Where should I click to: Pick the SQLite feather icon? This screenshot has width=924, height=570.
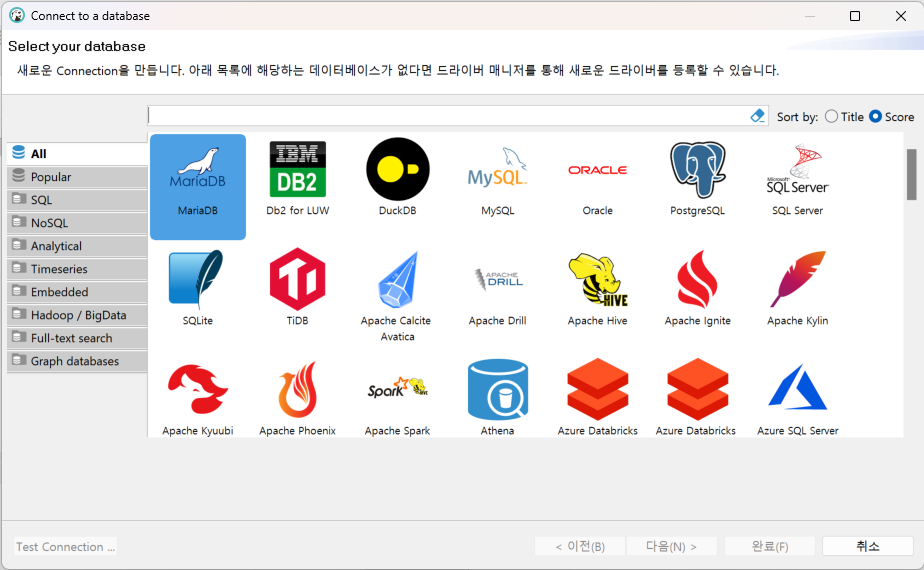point(197,278)
